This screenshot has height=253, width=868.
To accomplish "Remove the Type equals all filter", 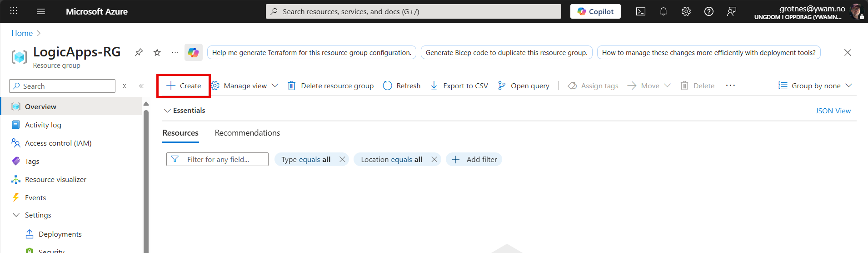I will pyautogui.click(x=342, y=159).
